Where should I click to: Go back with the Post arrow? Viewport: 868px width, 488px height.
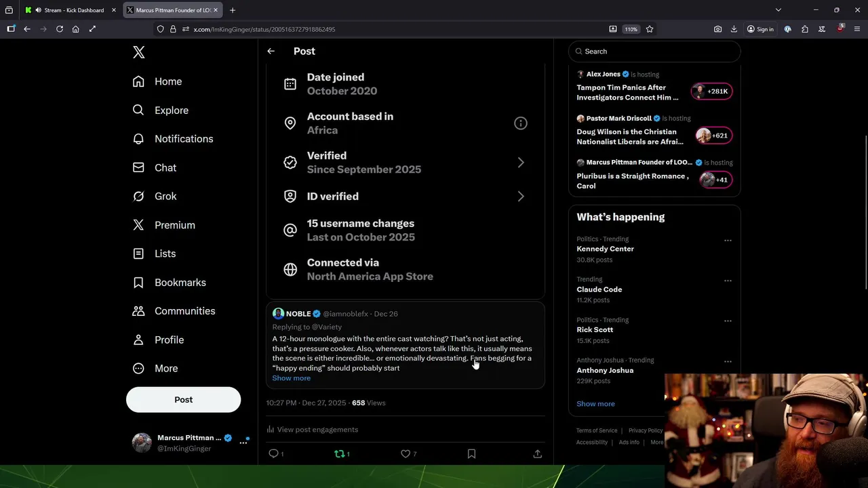click(271, 52)
